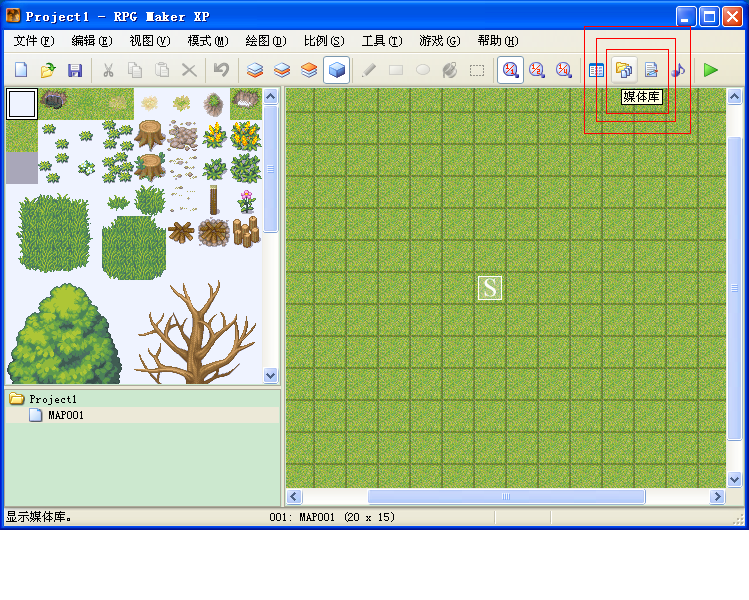Viewport: 749px width, 600px height.
Task: Click the tileset vertical scrollbar thumb
Action: point(270,169)
